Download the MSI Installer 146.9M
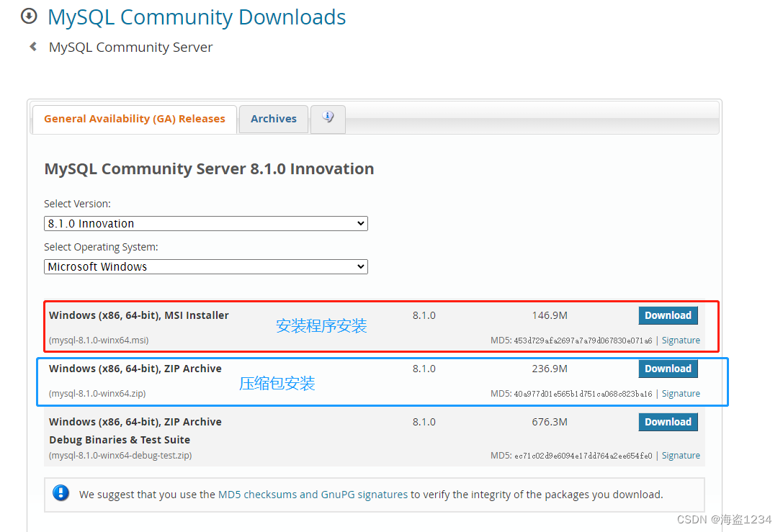 click(668, 315)
